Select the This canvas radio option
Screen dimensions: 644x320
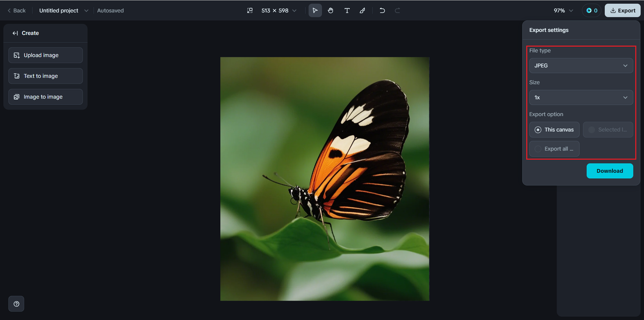pyautogui.click(x=554, y=130)
